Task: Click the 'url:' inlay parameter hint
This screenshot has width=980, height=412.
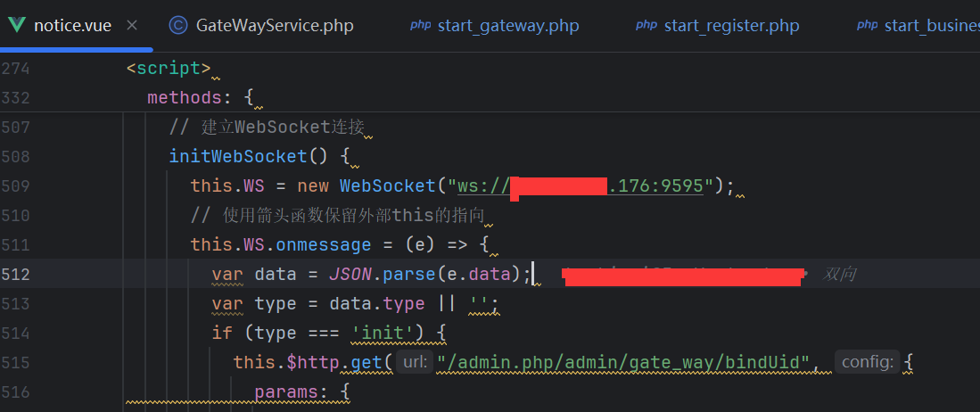Action: click(414, 362)
